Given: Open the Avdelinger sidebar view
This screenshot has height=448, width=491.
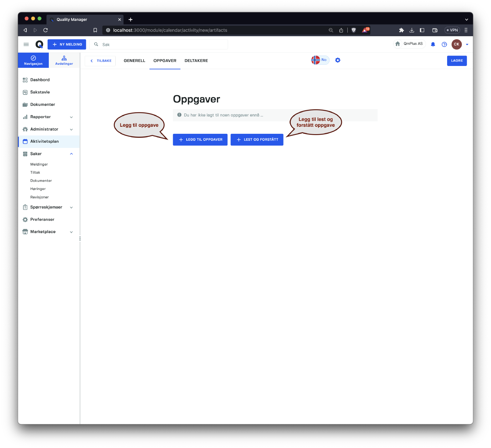Looking at the screenshot, I should (x=64, y=60).
